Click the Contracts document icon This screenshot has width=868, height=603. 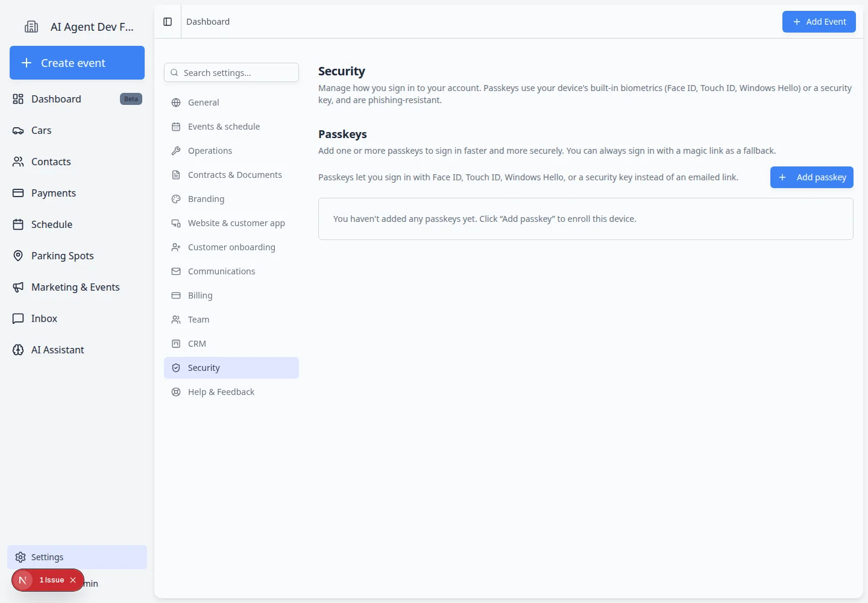(176, 175)
